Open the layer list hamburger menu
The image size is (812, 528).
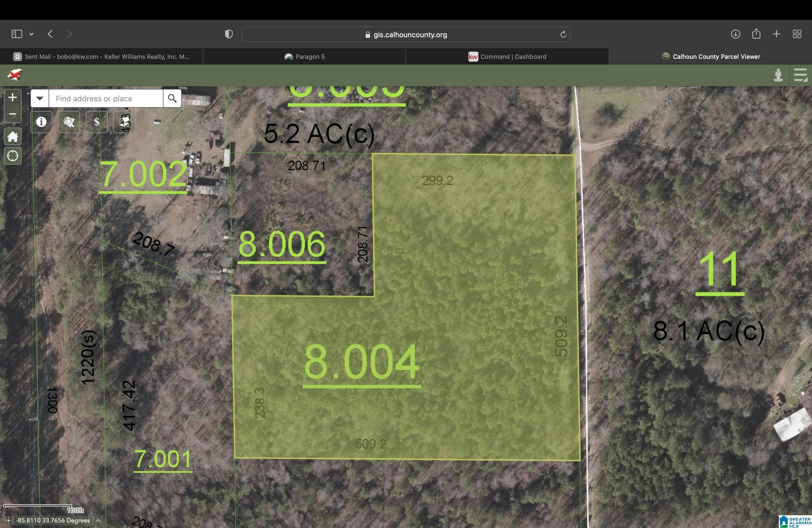coord(800,75)
